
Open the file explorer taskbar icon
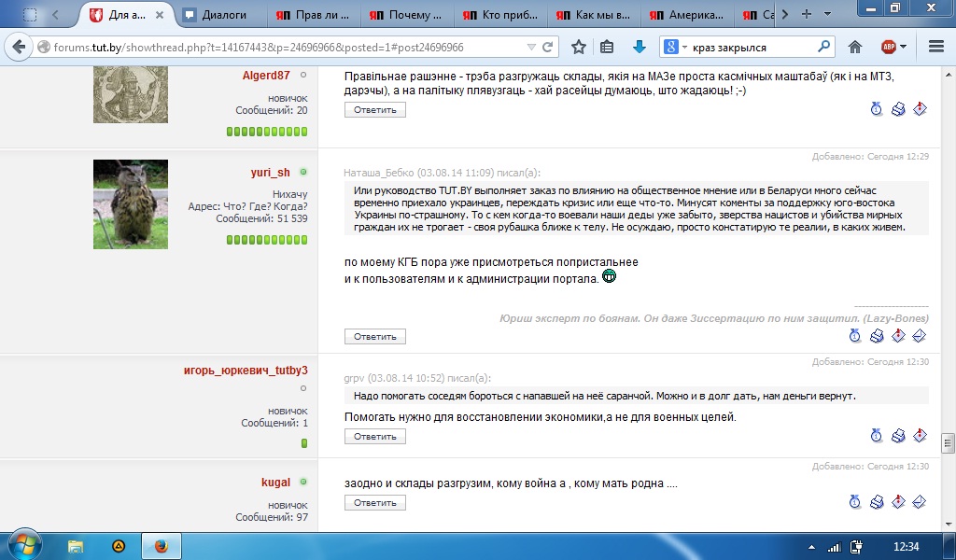[x=75, y=546]
